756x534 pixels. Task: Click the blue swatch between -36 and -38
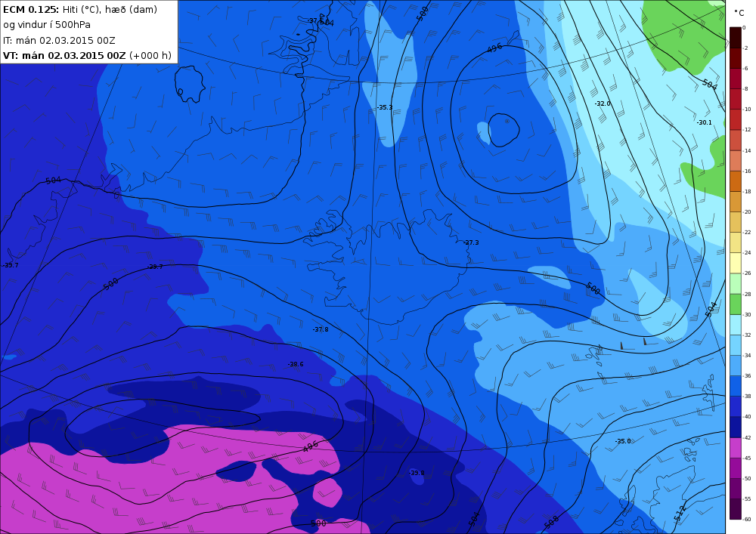click(x=736, y=386)
